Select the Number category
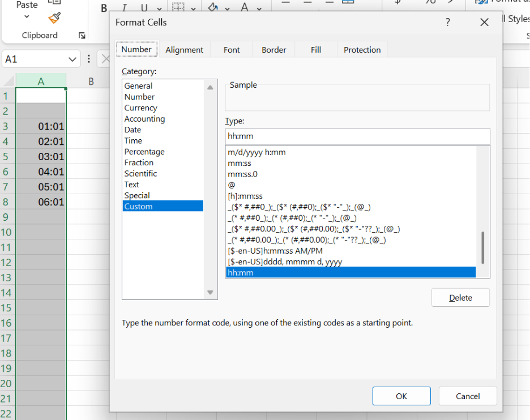 tap(163, 97)
